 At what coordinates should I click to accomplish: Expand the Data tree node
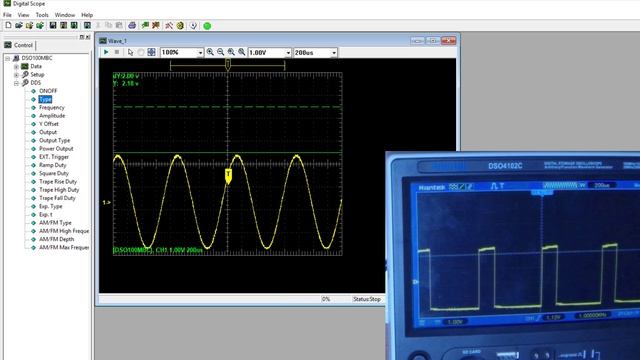tap(16, 67)
